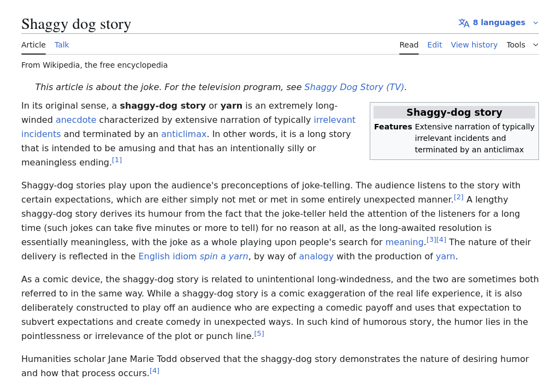Image resolution: width=557 pixels, height=392 pixels.
Task: Jump to citation [5]
Action: click(x=259, y=334)
